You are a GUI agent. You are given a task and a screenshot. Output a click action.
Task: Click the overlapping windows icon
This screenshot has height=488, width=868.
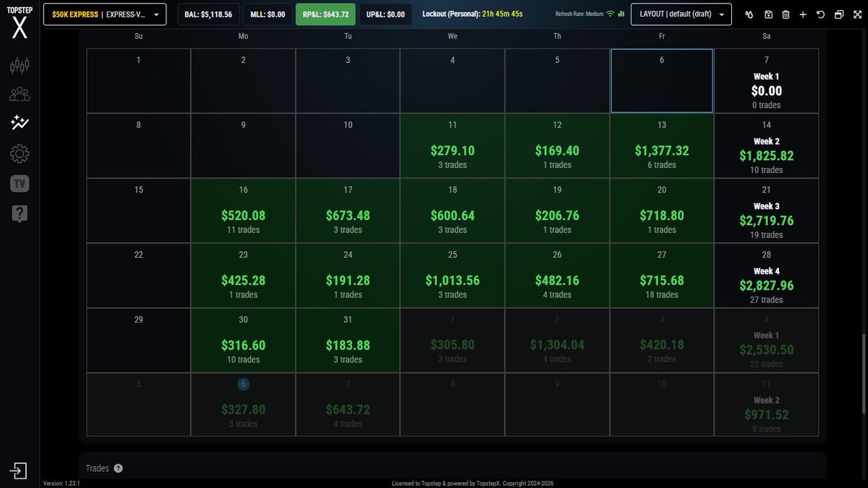pyautogui.click(x=838, y=14)
